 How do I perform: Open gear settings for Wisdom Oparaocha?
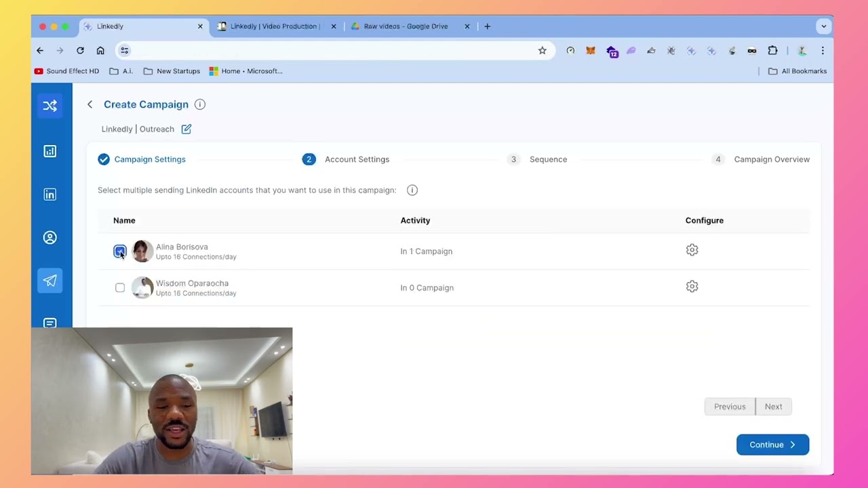(x=692, y=287)
